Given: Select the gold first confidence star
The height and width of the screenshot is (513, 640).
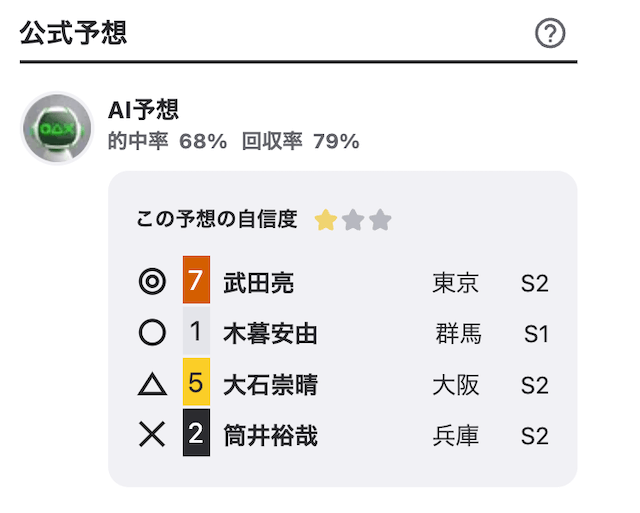Looking at the screenshot, I should click(326, 220).
